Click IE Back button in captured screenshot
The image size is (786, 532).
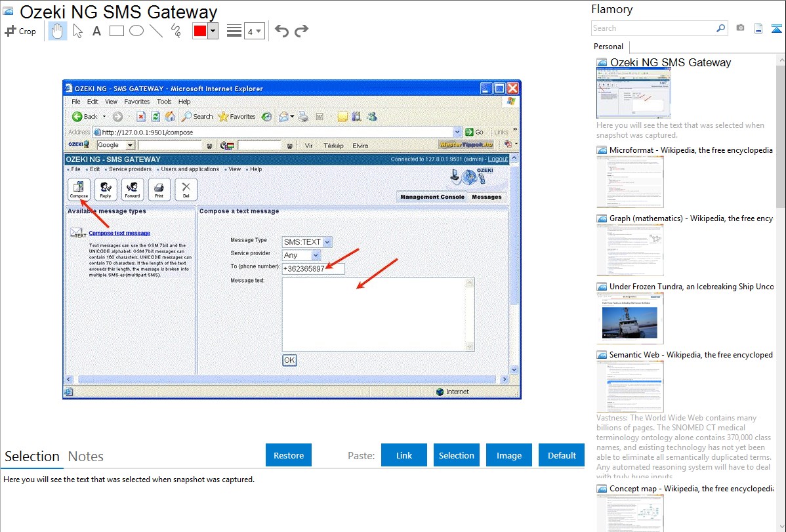pyautogui.click(x=85, y=117)
